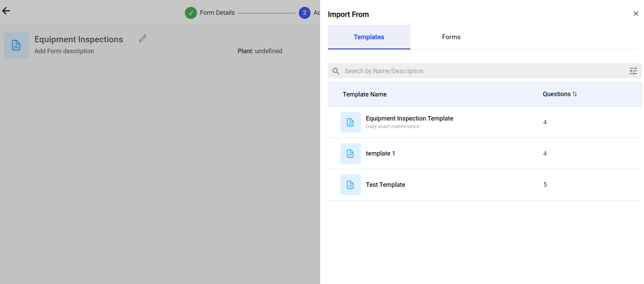Focus the Search by Name/Description field
This screenshot has height=284, width=644.
480,71
